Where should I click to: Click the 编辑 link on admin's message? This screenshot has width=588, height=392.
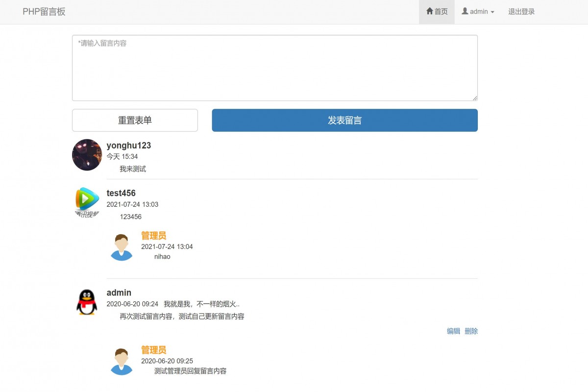(453, 331)
